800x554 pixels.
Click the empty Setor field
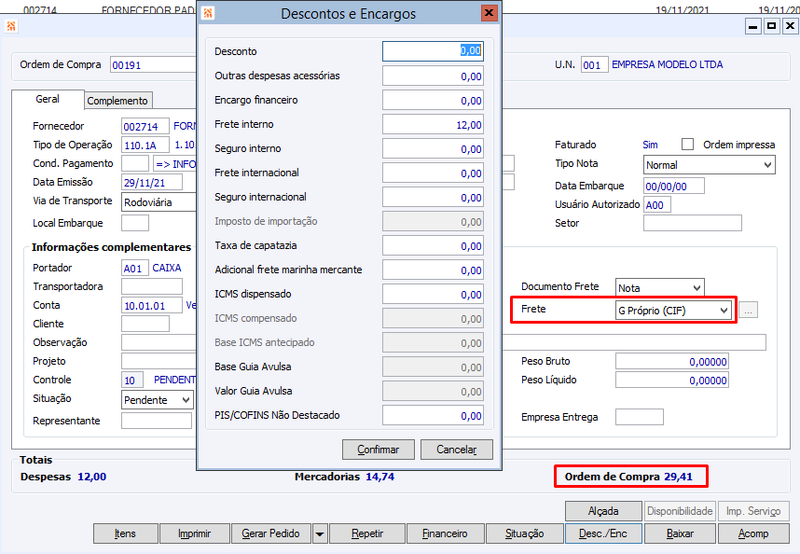[x=692, y=223]
